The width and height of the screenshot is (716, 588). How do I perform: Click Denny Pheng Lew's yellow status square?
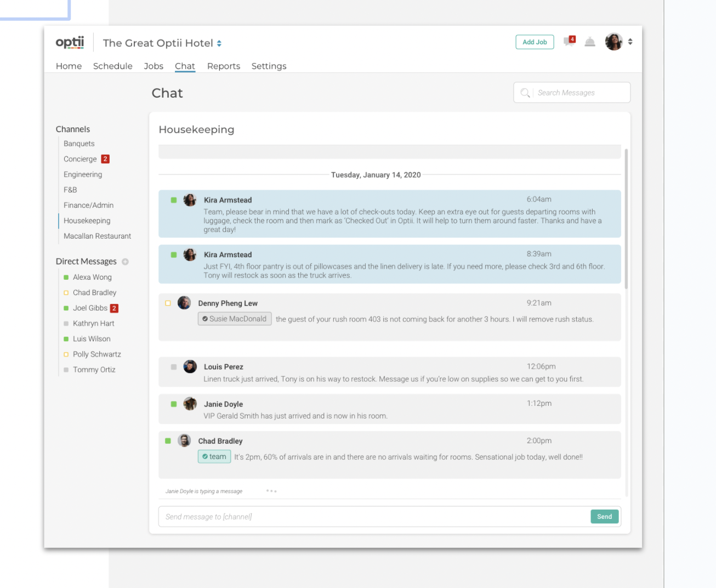pyautogui.click(x=168, y=303)
